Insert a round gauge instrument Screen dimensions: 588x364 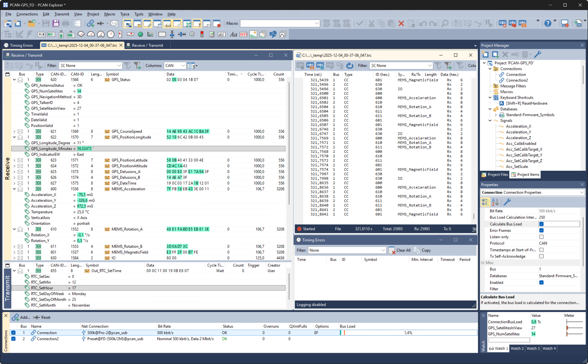(x=111, y=35)
